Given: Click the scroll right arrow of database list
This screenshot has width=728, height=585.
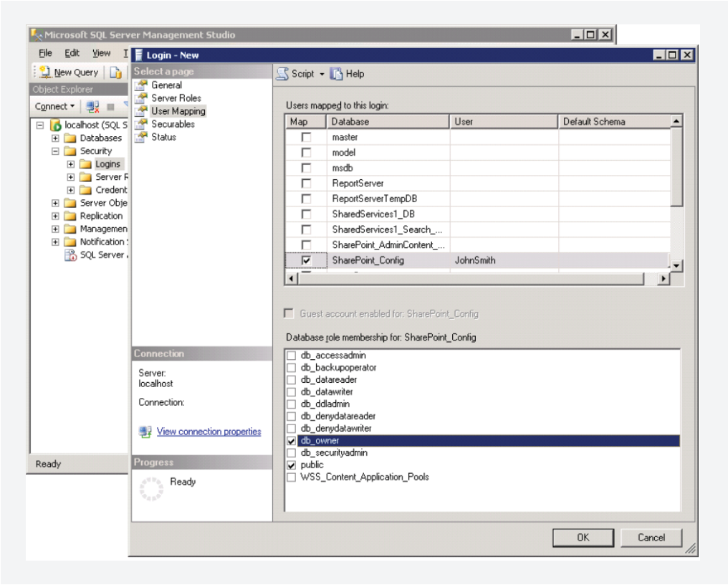Looking at the screenshot, I should [x=664, y=279].
